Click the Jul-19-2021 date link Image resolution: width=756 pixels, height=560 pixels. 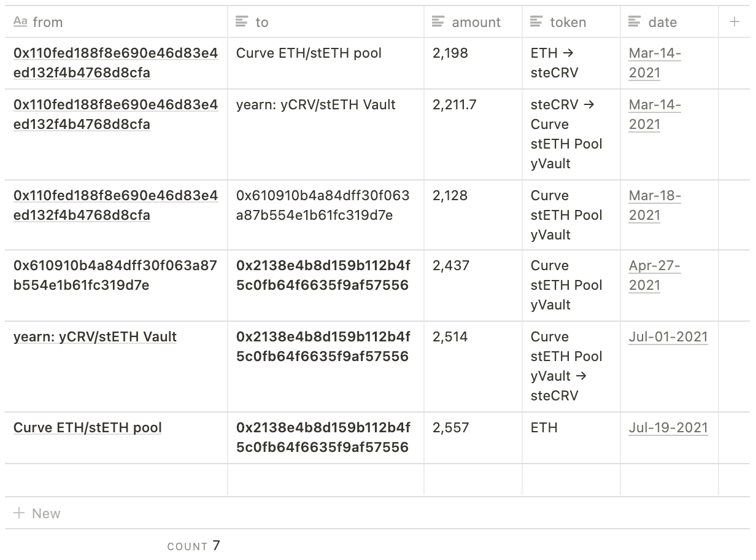pyautogui.click(x=668, y=428)
